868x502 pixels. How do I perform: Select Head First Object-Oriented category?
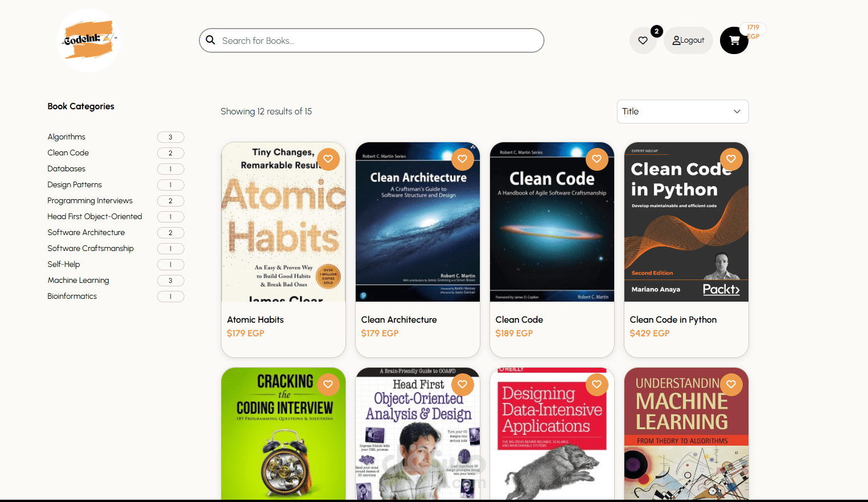(95, 217)
